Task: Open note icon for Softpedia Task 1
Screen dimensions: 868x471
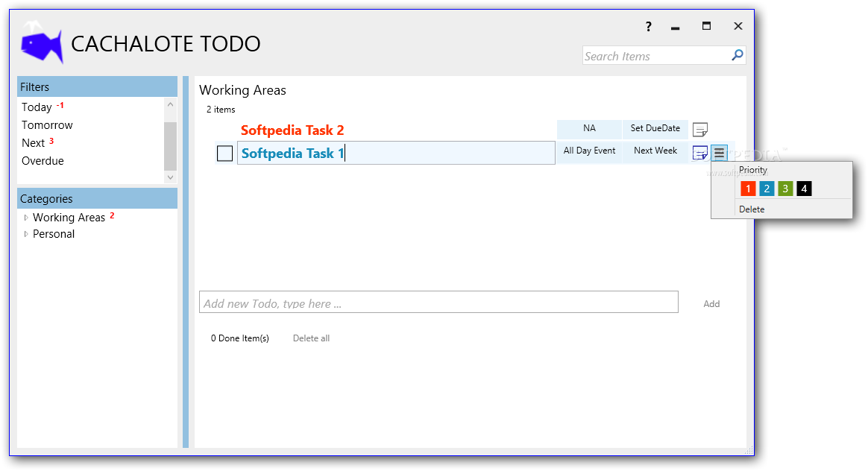Action: coord(699,152)
